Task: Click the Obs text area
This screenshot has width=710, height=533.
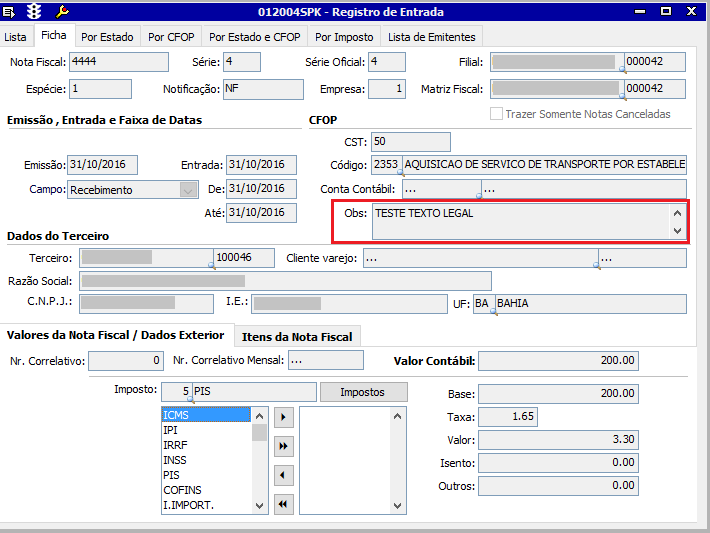Action: (521, 221)
